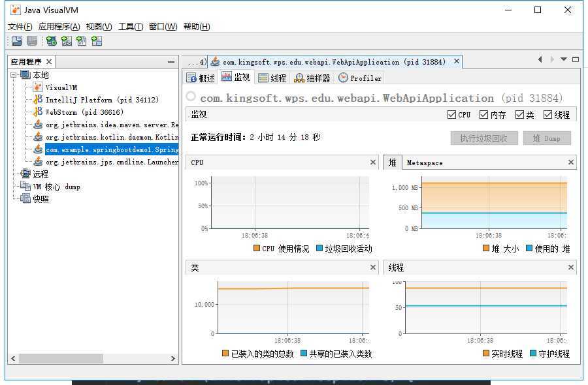The width and height of the screenshot is (588, 385).
Task: Open the 窗口(W) menu
Action: click(x=163, y=27)
